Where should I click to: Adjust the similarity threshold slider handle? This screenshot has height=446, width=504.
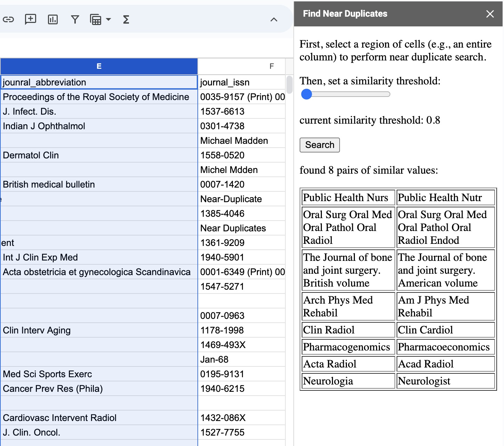[307, 94]
